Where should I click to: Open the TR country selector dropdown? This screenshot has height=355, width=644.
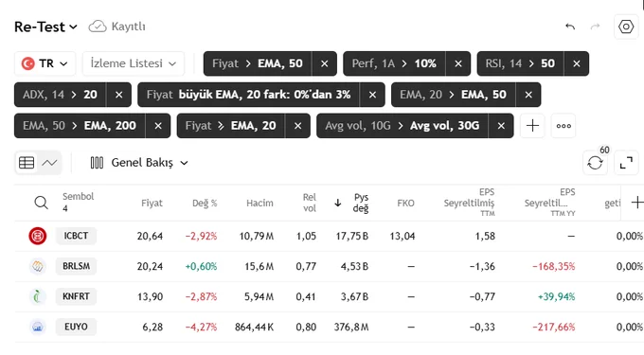[x=45, y=63]
